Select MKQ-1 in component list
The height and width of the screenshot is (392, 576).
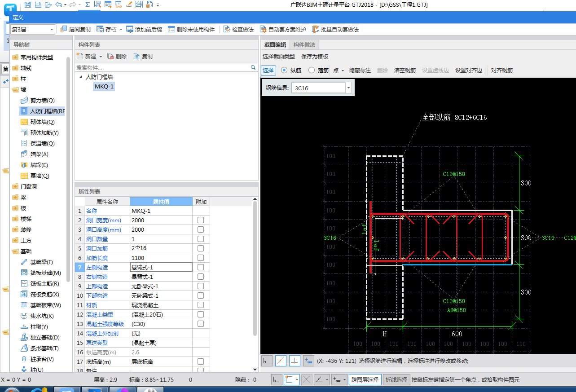(x=104, y=86)
